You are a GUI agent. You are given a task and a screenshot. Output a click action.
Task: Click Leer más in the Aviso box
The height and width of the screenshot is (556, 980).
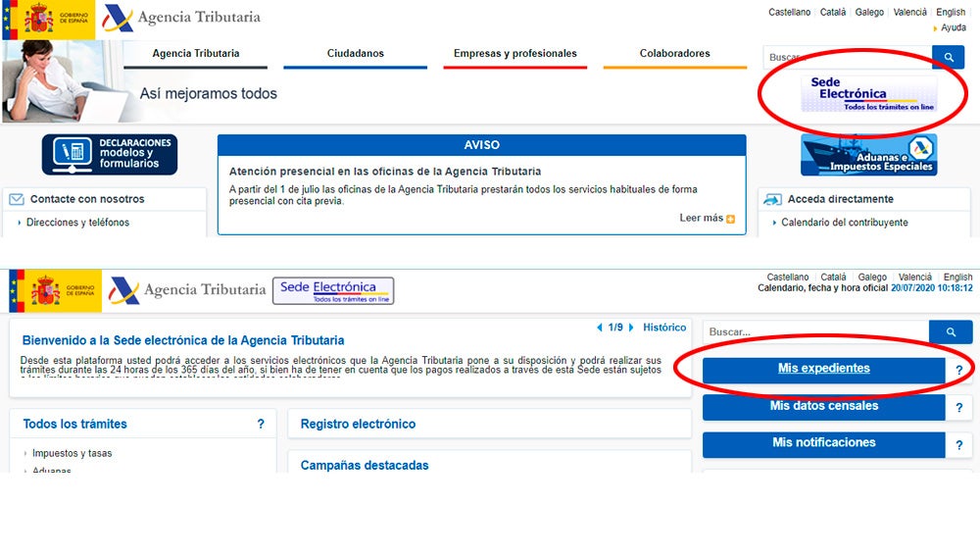702,218
